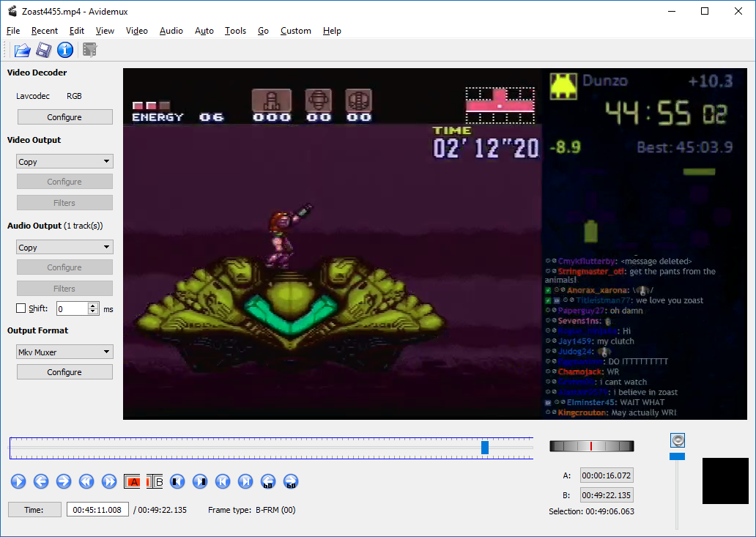Image resolution: width=756 pixels, height=537 pixels.
Task: Open the Audio menu
Action: click(171, 30)
